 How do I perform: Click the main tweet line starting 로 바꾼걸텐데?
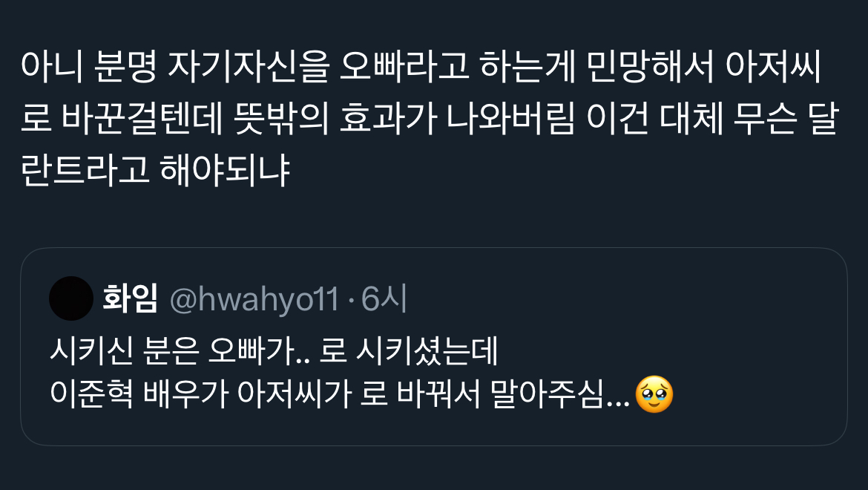point(430,119)
